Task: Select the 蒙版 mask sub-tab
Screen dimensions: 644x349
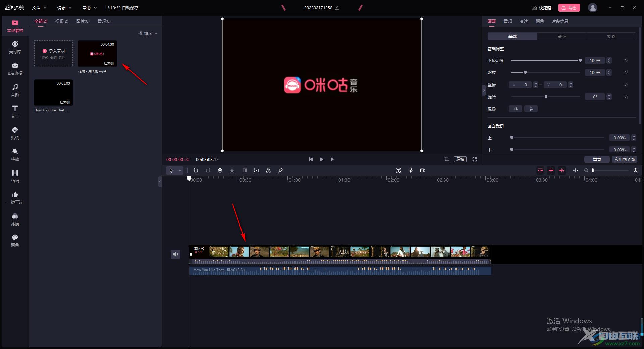Action: [x=562, y=36]
